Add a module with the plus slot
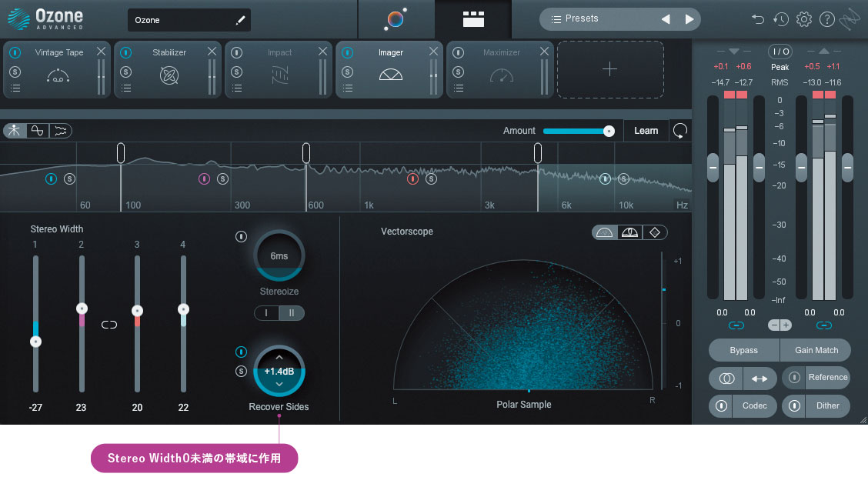The height and width of the screenshot is (477, 868). click(610, 69)
